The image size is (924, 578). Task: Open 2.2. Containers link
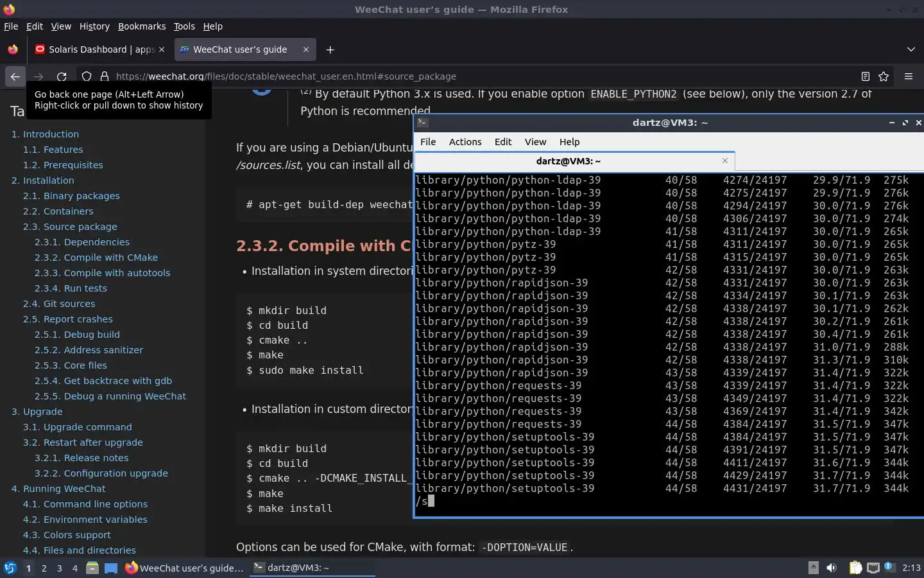(x=58, y=211)
